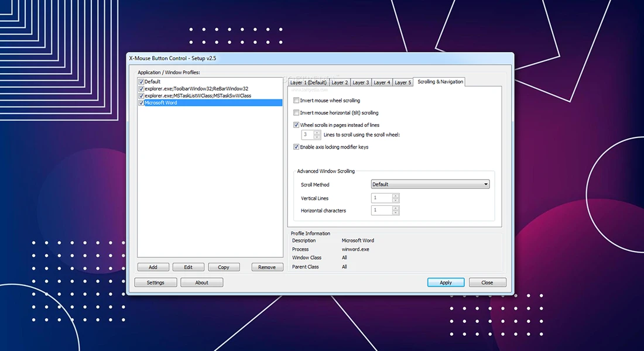
Task: Toggle the Microsoft Word profile checkbox
Action: (141, 102)
